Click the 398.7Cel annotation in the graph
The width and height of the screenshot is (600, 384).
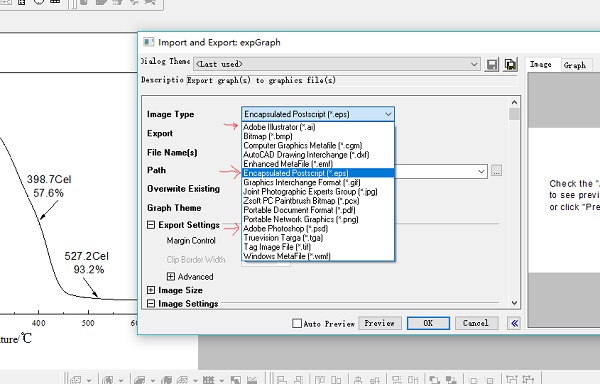[49, 179]
